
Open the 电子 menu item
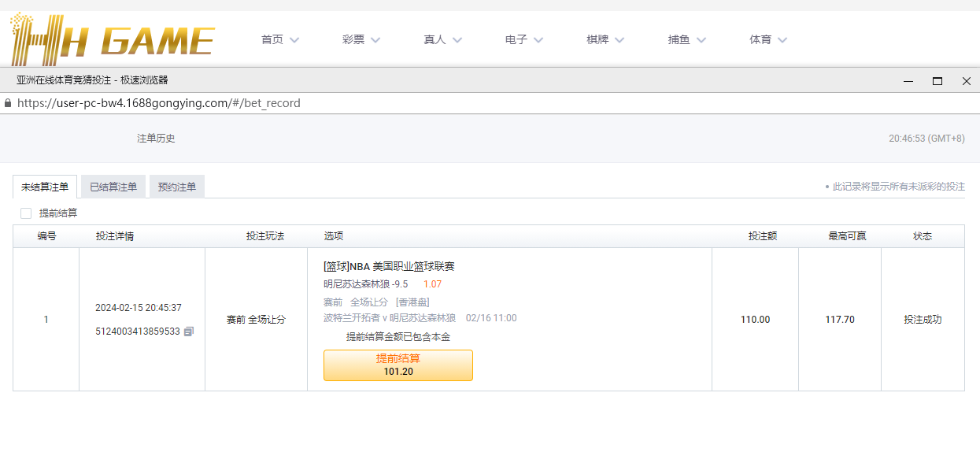(x=516, y=39)
